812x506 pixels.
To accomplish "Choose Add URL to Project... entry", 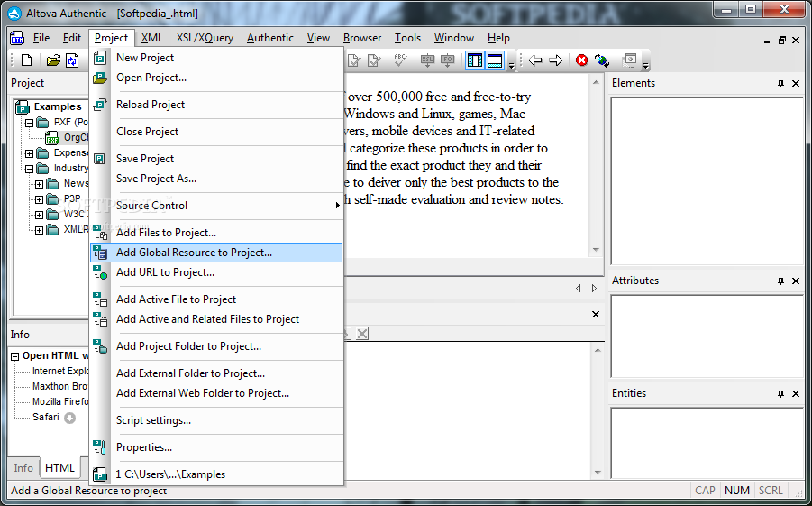I will point(216,272).
